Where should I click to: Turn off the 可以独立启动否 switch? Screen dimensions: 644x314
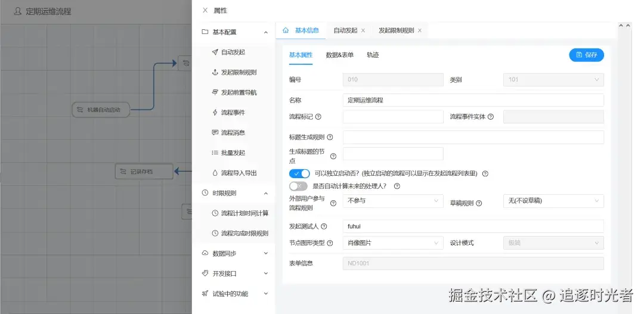(299, 173)
